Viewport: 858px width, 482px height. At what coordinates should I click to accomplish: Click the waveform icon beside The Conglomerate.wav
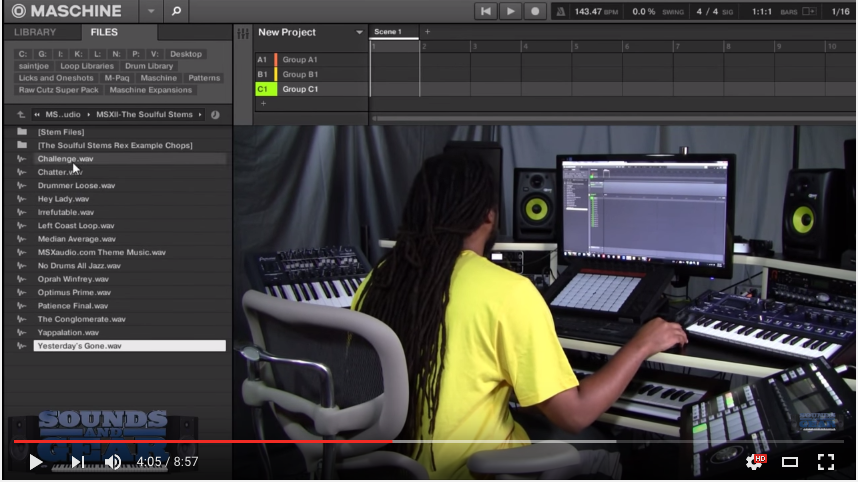tap(21, 319)
